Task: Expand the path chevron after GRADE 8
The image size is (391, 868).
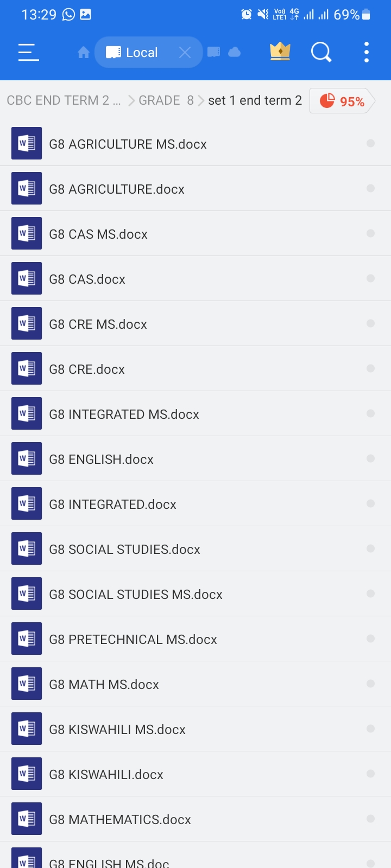Action: point(201,101)
